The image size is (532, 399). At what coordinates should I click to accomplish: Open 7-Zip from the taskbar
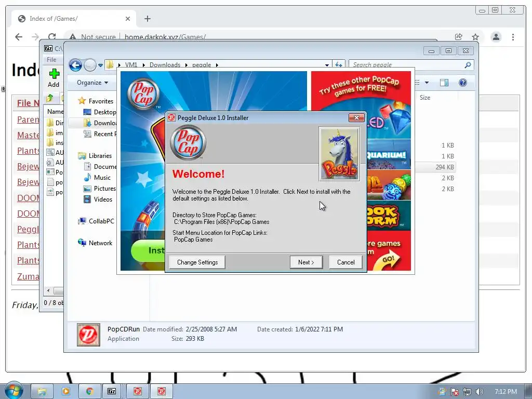pos(112,392)
